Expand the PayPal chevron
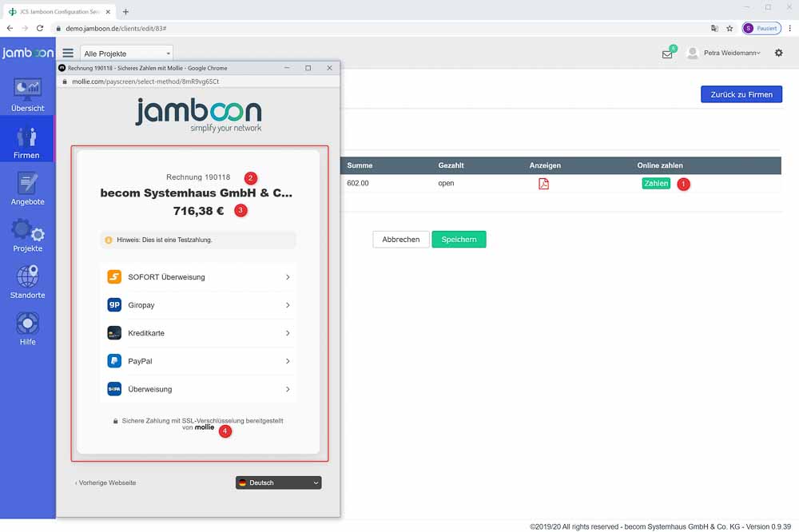 288,361
